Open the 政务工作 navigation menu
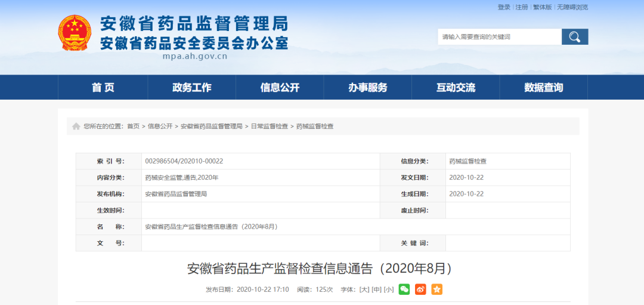Image resolution: width=644 pixels, height=305 pixels. click(x=191, y=88)
